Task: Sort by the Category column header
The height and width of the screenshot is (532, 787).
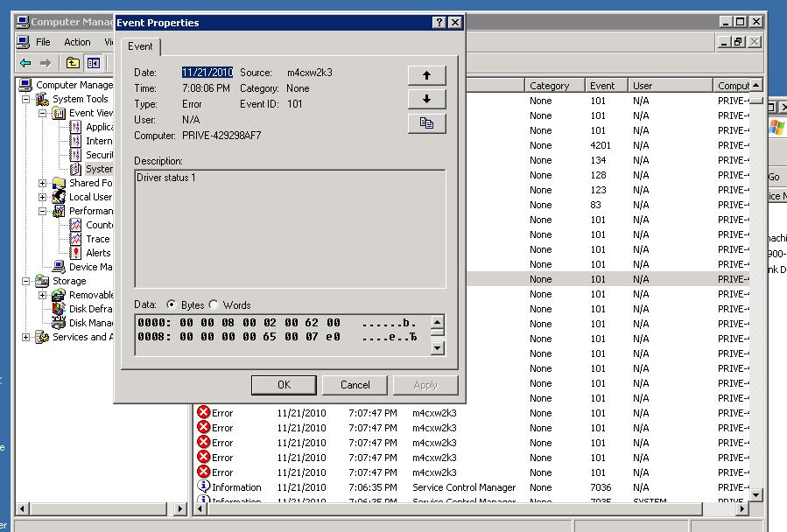Action: [x=555, y=86]
